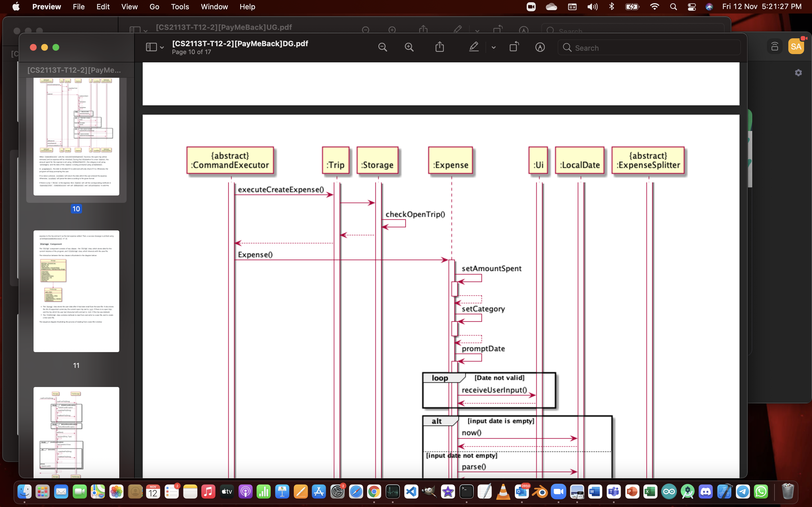Screen dimensions: 812x507
Task: Open the Zoom app in the dock
Action: coord(558,492)
